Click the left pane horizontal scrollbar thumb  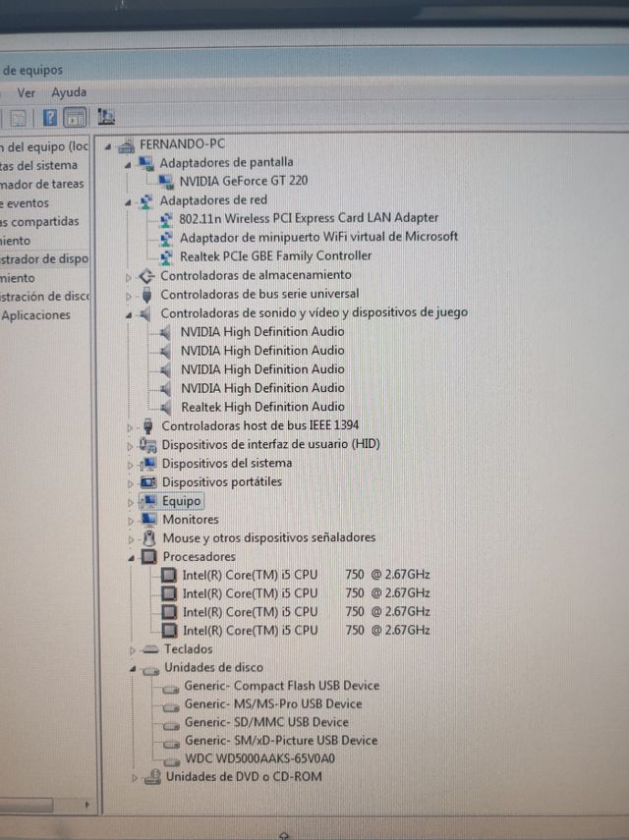point(27,805)
